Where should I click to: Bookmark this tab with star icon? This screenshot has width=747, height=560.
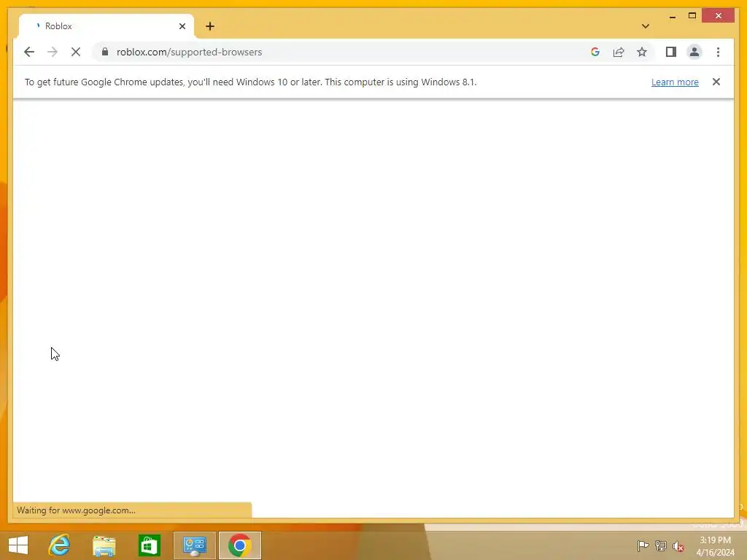click(642, 52)
